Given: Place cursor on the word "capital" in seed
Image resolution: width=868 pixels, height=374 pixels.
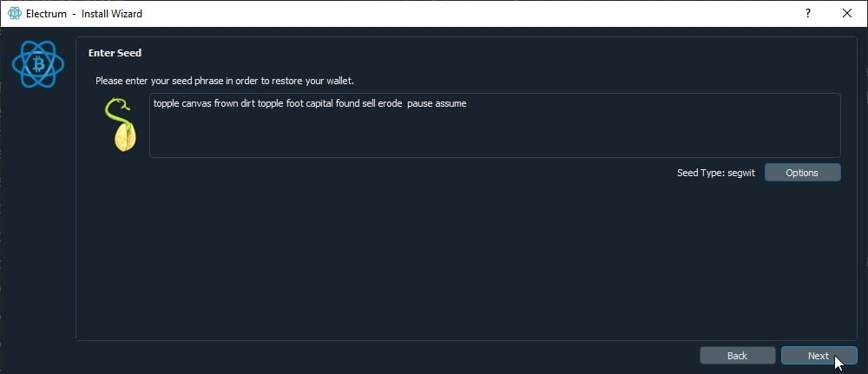Looking at the screenshot, I should coord(319,103).
